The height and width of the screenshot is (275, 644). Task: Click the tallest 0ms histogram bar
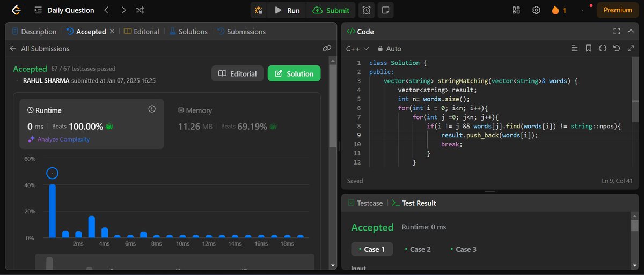coord(53,211)
